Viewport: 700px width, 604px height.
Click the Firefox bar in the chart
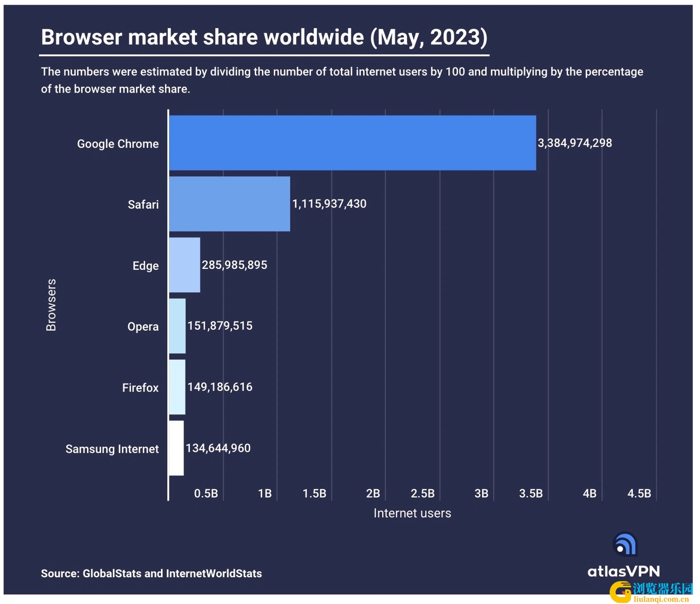tap(177, 387)
